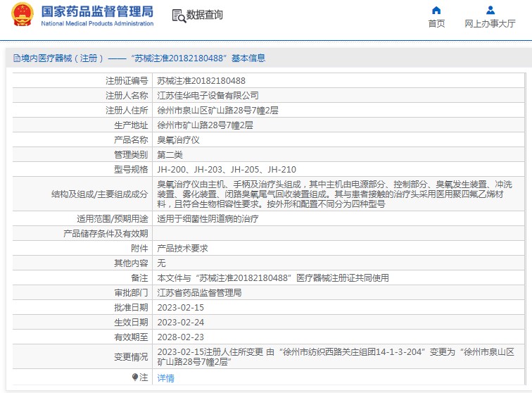The width and height of the screenshot is (532, 393).
Task: Click the 产品名称 row label
Action: coord(131,139)
